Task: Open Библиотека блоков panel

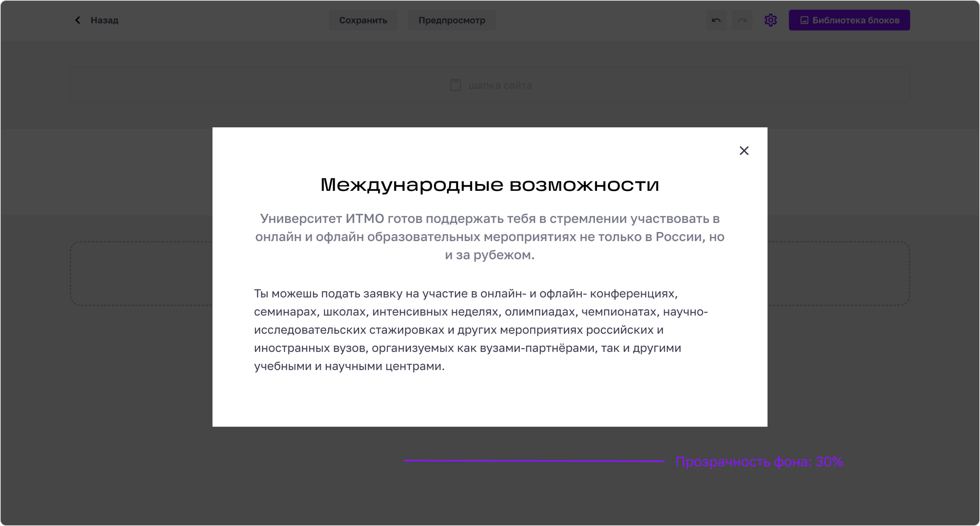Action: (849, 20)
